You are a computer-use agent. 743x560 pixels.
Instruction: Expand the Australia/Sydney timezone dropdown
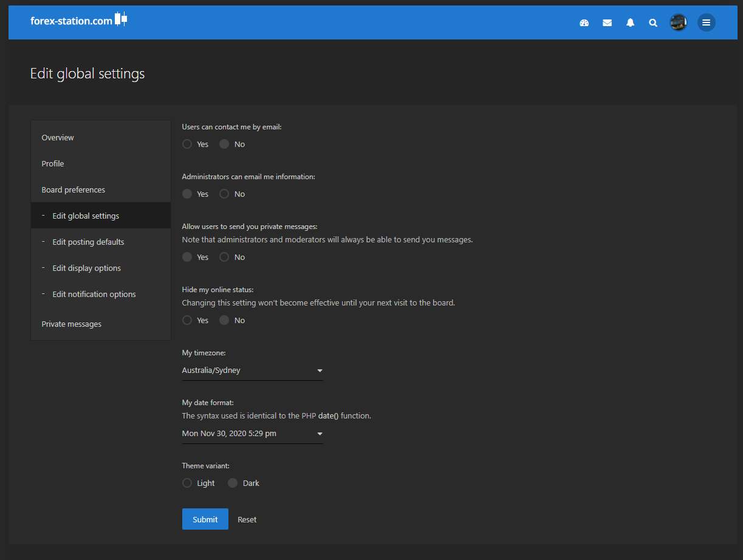click(x=252, y=370)
